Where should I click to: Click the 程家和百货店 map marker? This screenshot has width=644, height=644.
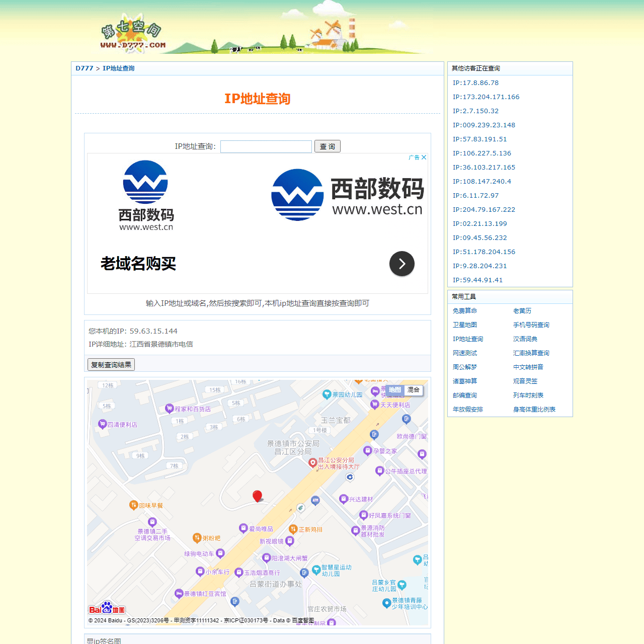(170, 408)
